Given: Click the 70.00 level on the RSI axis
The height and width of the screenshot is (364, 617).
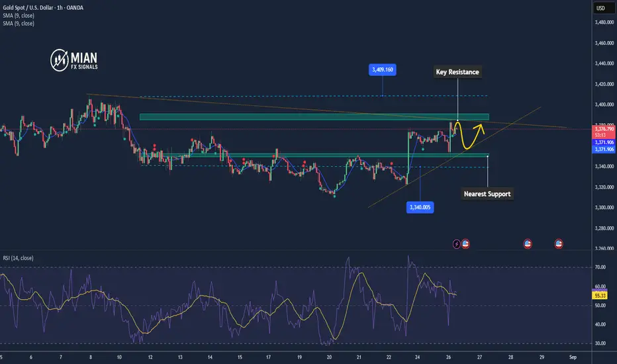Looking at the screenshot, I should (x=600, y=267).
